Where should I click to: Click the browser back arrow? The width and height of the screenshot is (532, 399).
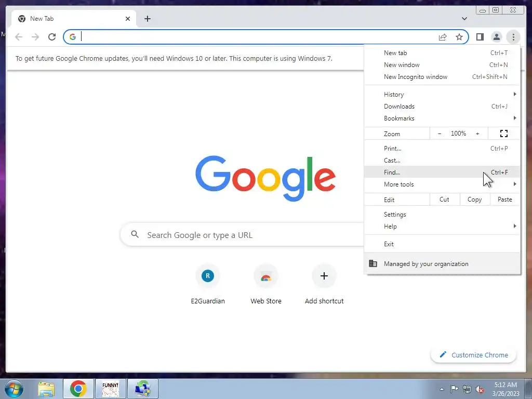coord(19,37)
